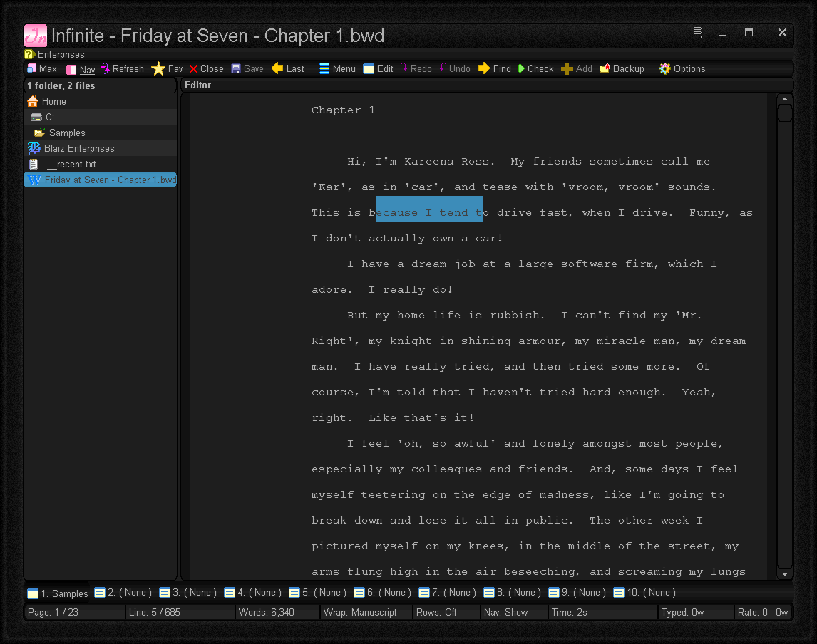
Task: Open the Menu toolbar item
Action: [337, 68]
